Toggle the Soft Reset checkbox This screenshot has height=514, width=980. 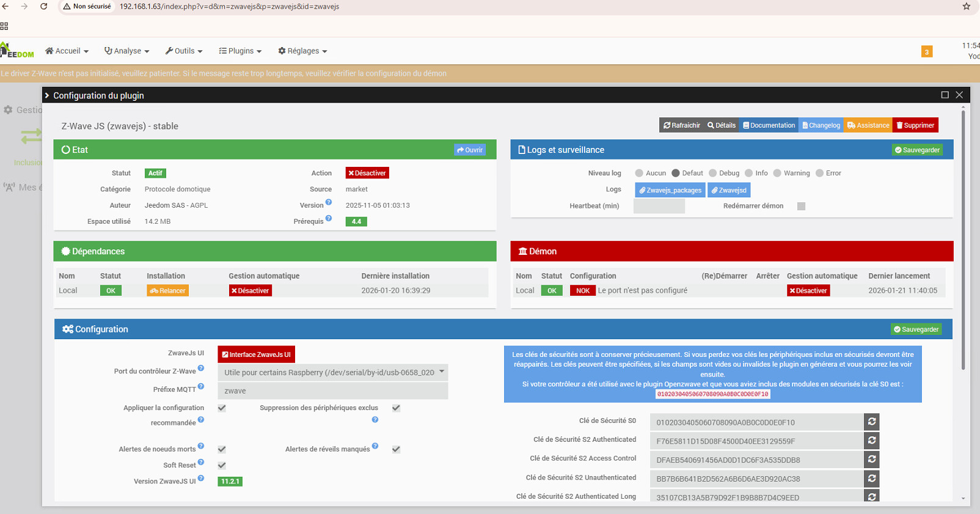[x=222, y=465]
